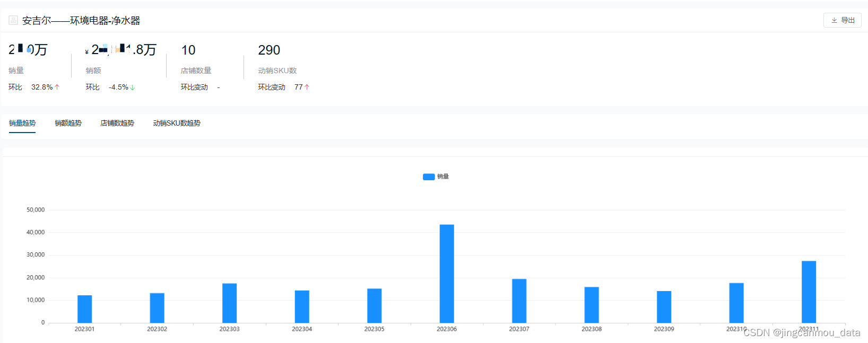Image resolution: width=868 pixels, height=343 pixels.
Task: Click the 202307 x-axis label
Action: (x=519, y=329)
